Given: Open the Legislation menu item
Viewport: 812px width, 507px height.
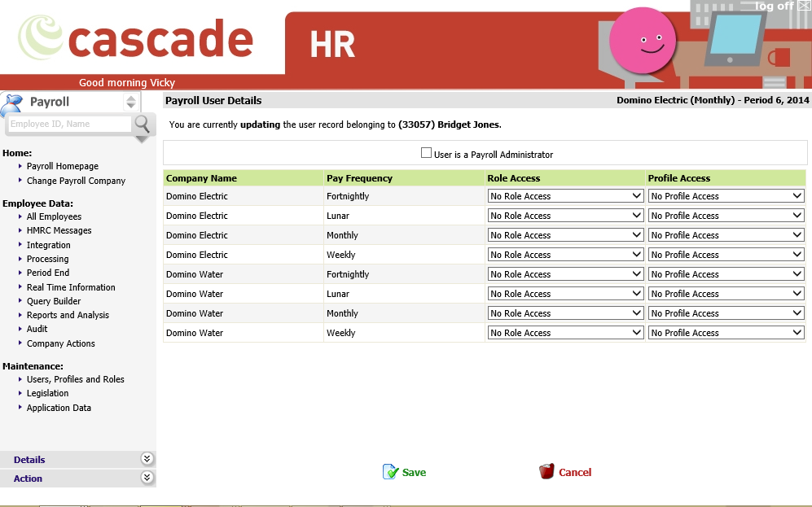Looking at the screenshot, I should tap(47, 393).
